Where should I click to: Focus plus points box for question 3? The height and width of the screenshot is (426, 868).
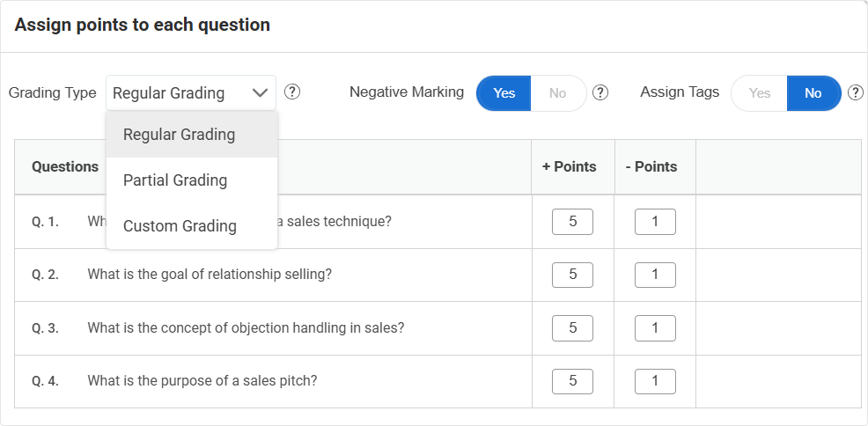[572, 328]
